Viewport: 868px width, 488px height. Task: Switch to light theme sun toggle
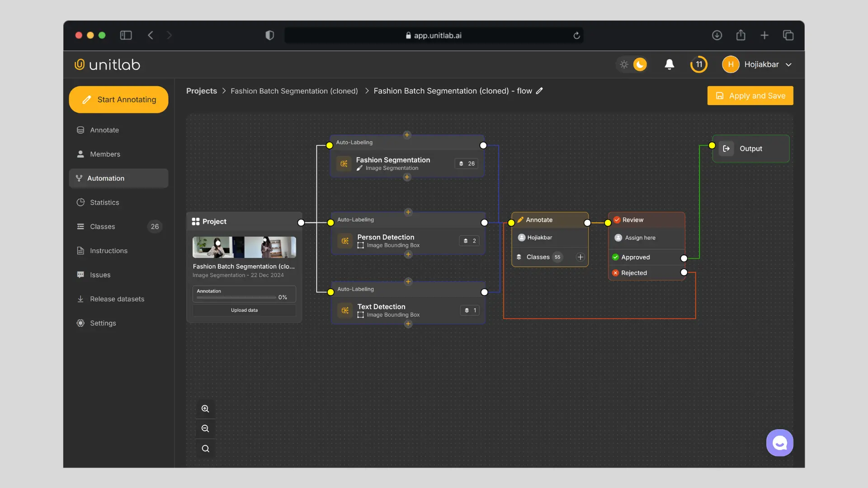[624, 65]
